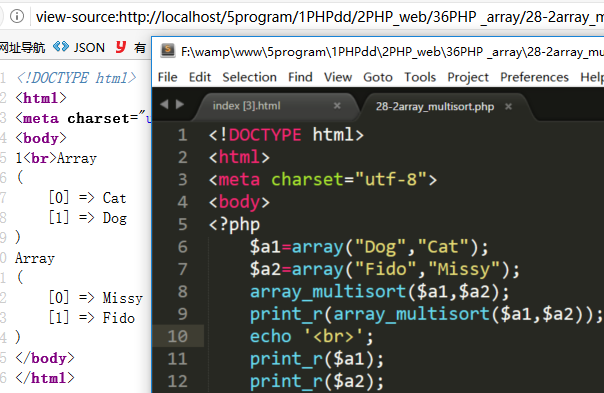Click the <html> tag on editor line 2
Image resolution: width=604 pixels, height=393 pixels.
pos(239,157)
